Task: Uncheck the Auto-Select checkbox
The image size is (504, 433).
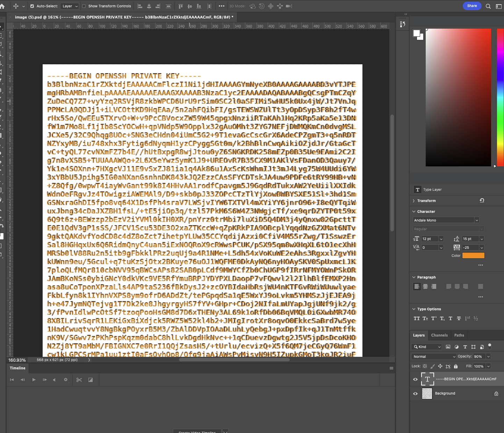Action: point(32,6)
